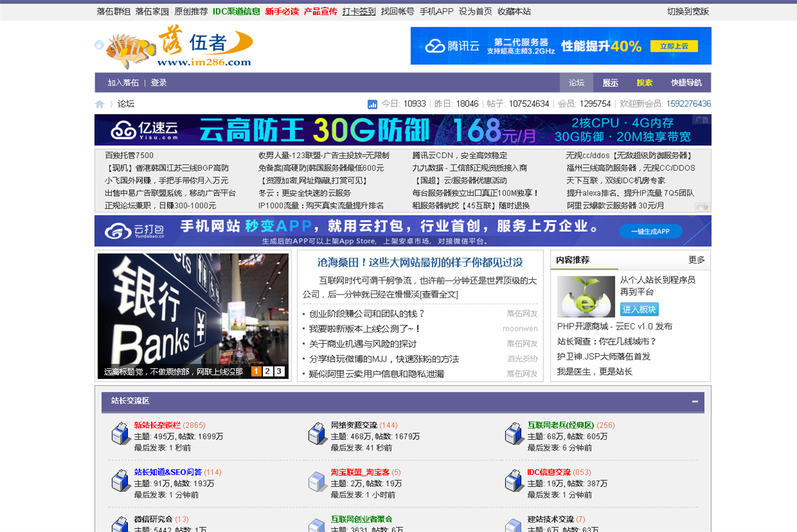This screenshot has height=532, width=797.
Task: Click the forum icon beside 淘宝联盟_淘宝客
Action: (318, 481)
